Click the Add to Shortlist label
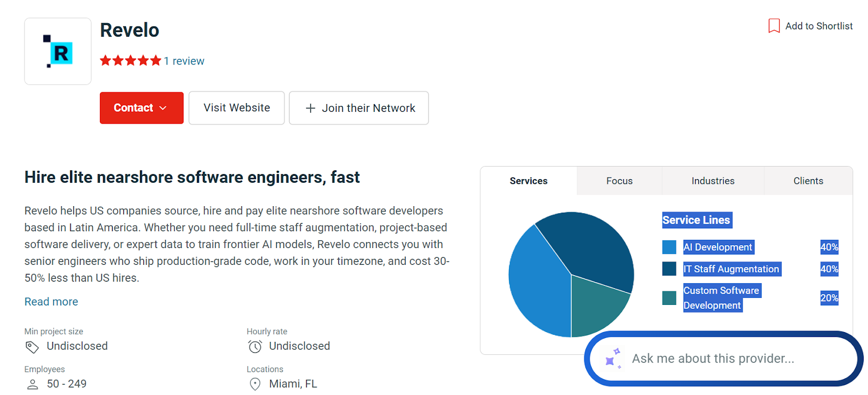 tap(819, 26)
